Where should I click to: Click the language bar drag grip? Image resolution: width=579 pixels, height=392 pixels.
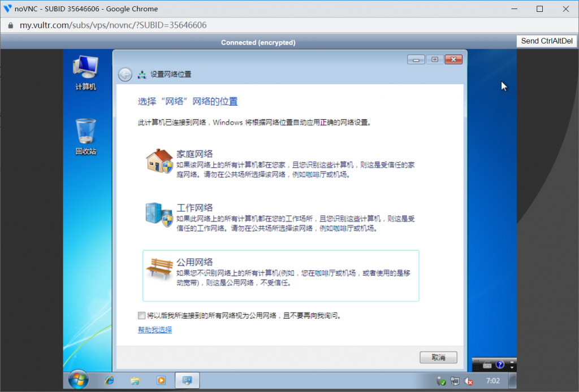(x=476, y=365)
